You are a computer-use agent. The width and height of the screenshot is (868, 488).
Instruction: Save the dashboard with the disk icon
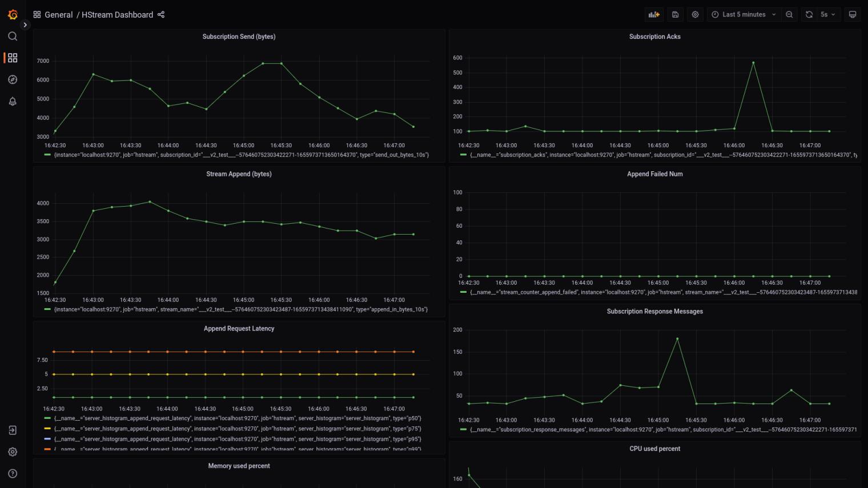tap(675, 15)
